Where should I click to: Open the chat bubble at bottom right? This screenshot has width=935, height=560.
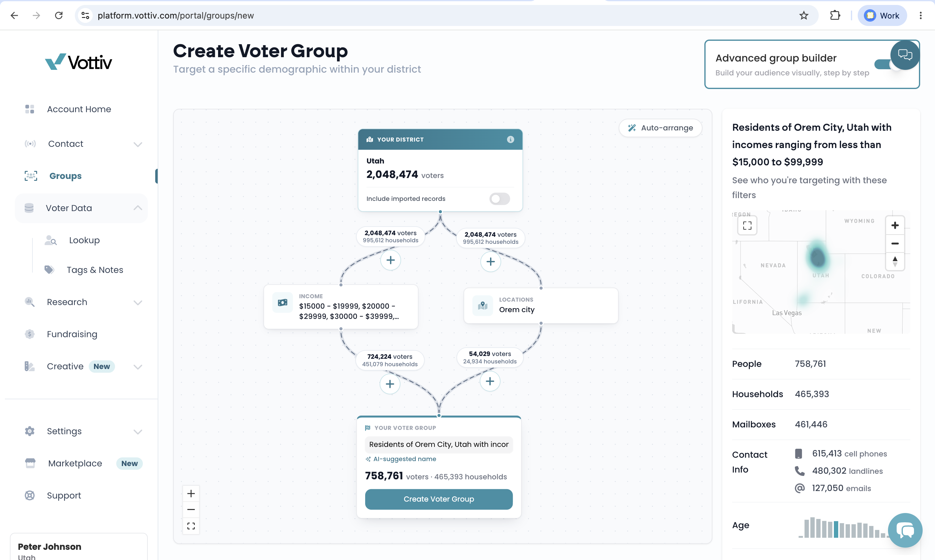(x=905, y=530)
